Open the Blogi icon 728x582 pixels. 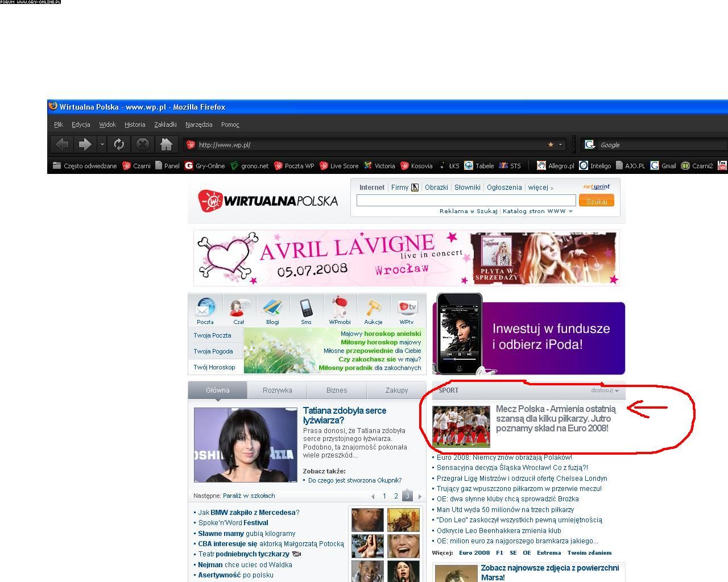272,310
